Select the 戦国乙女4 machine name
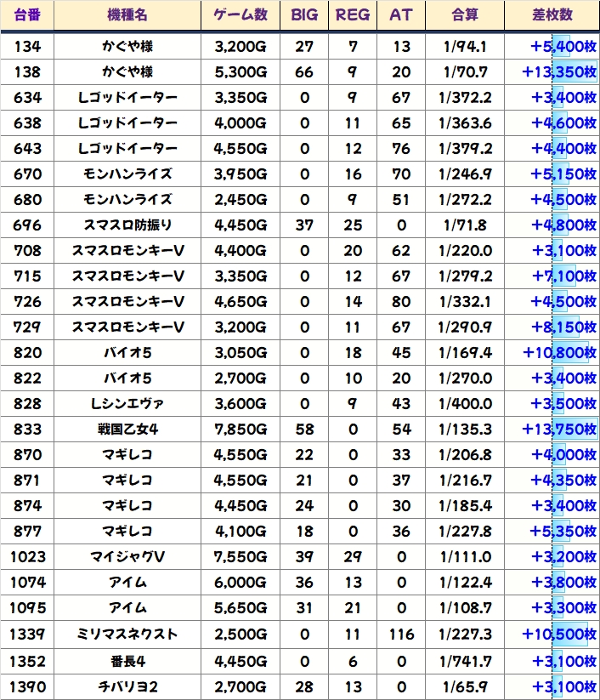Screen dimensions: 600x700 tap(127, 430)
